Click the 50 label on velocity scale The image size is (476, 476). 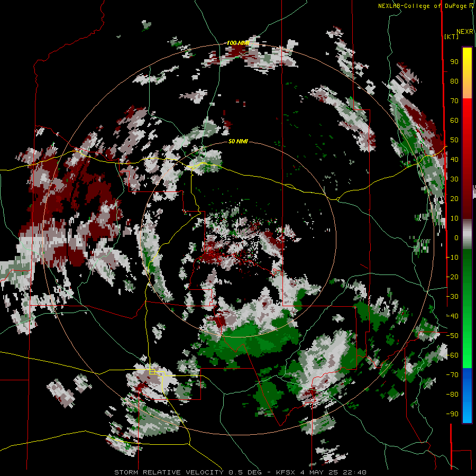pyautogui.click(x=454, y=140)
